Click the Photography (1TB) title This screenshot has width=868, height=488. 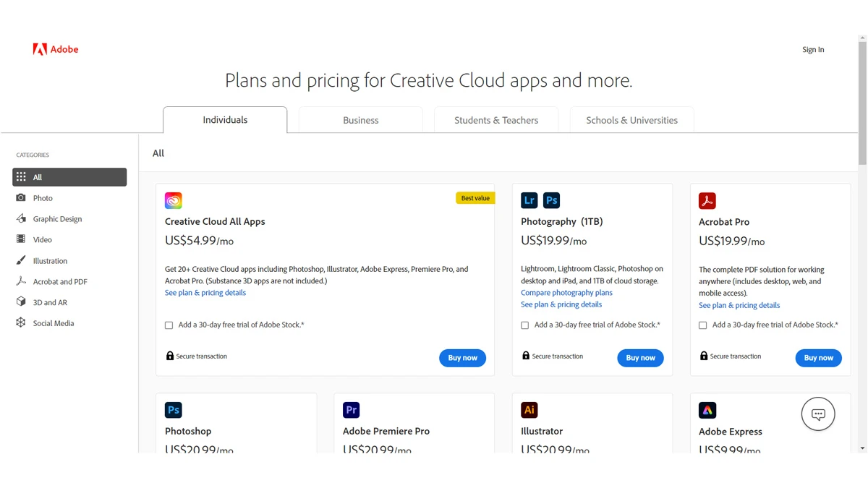click(x=561, y=221)
